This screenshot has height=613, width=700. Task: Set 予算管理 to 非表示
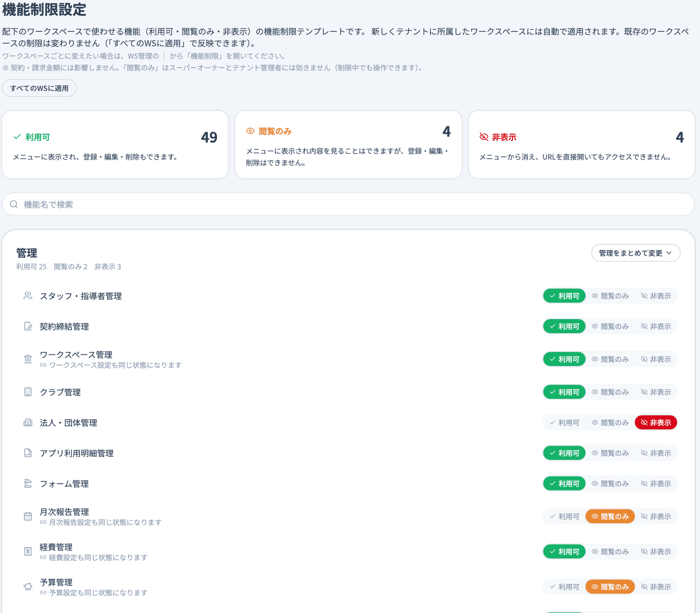click(x=656, y=587)
